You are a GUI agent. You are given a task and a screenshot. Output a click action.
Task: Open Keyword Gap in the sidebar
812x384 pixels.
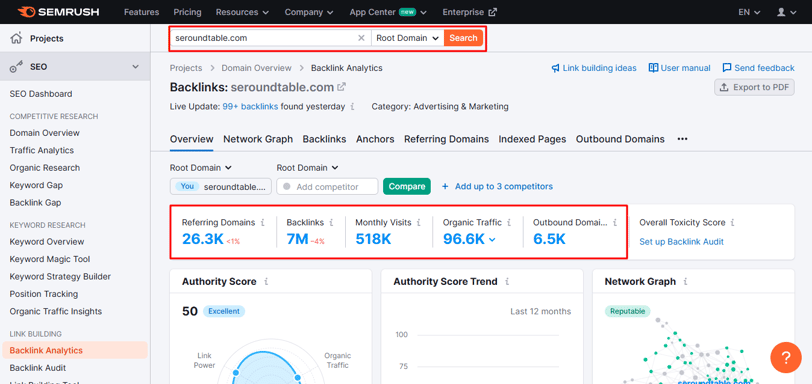click(x=36, y=185)
